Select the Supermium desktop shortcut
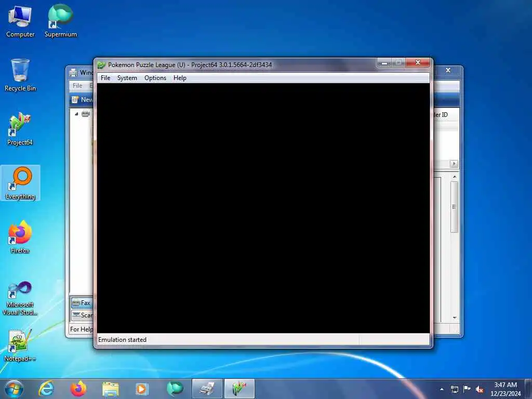The image size is (532, 399). pyautogui.click(x=60, y=21)
